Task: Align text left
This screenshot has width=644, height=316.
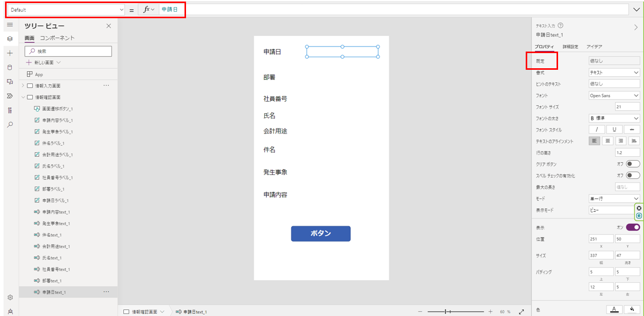Action: pos(594,141)
